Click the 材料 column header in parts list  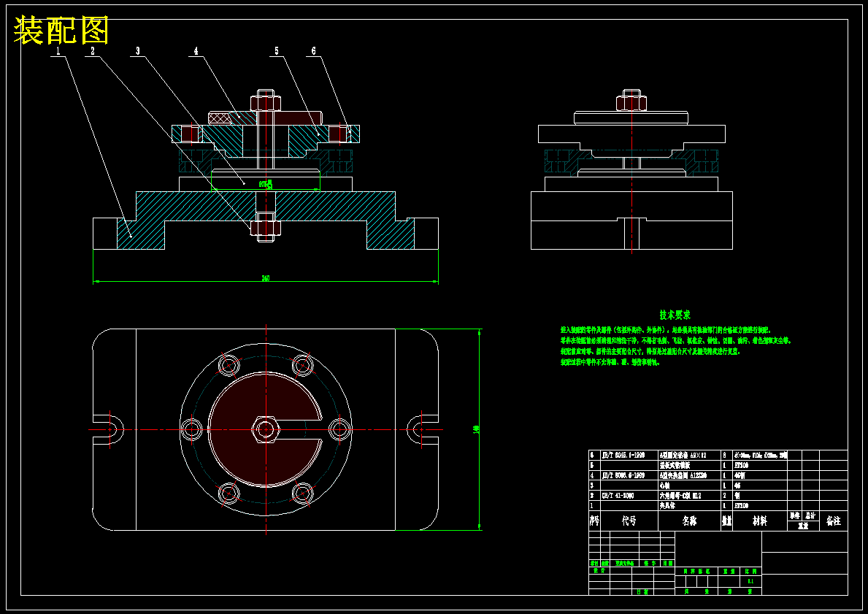pyautogui.click(x=759, y=521)
